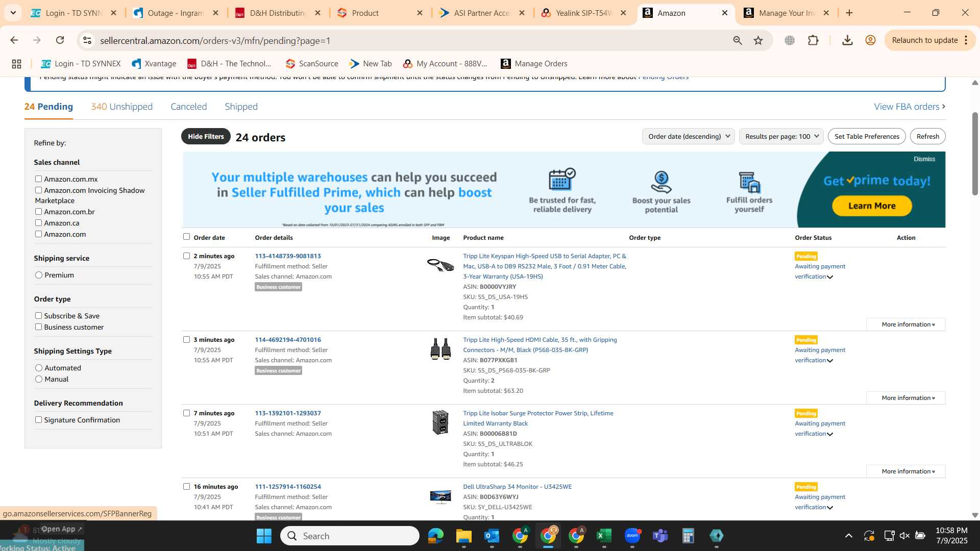The height and width of the screenshot is (551, 980).
Task: Open the Edge browser taskbar icon
Action: click(x=436, y=536)
